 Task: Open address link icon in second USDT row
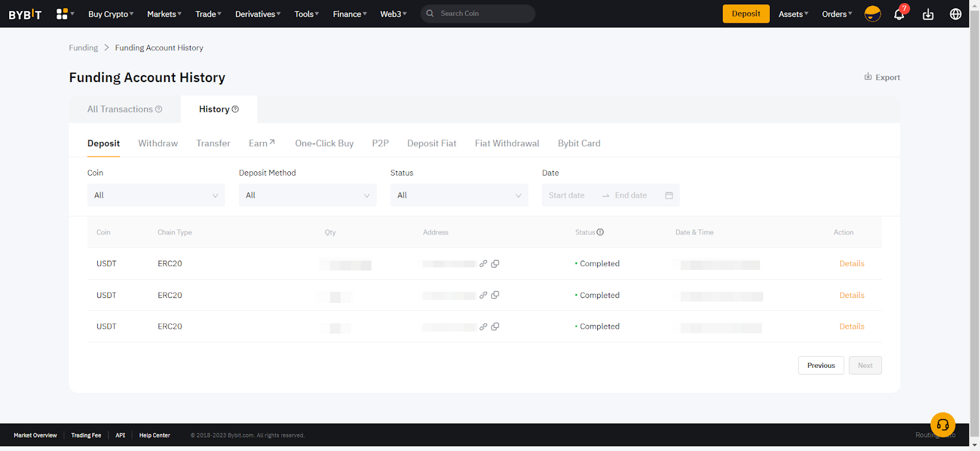point(483,295)
